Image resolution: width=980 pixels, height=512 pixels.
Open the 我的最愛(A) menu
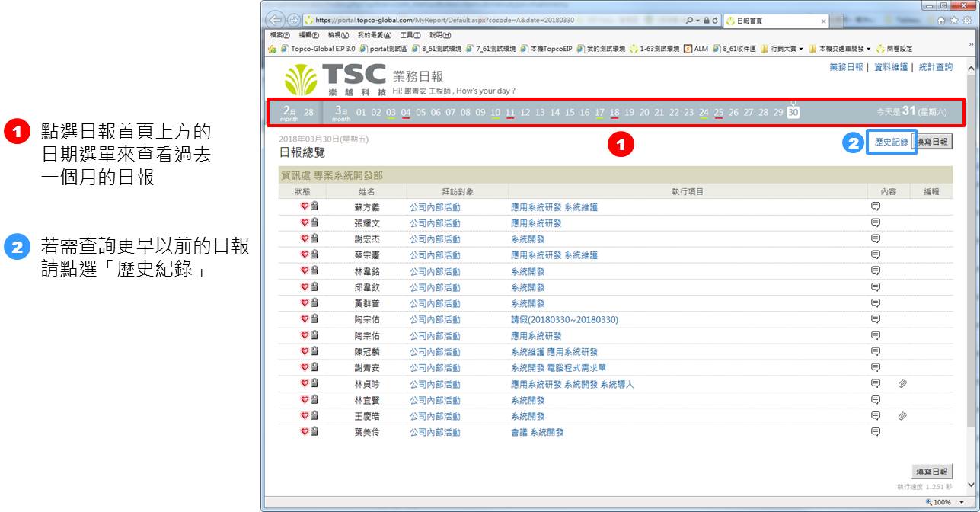(374, 35)
